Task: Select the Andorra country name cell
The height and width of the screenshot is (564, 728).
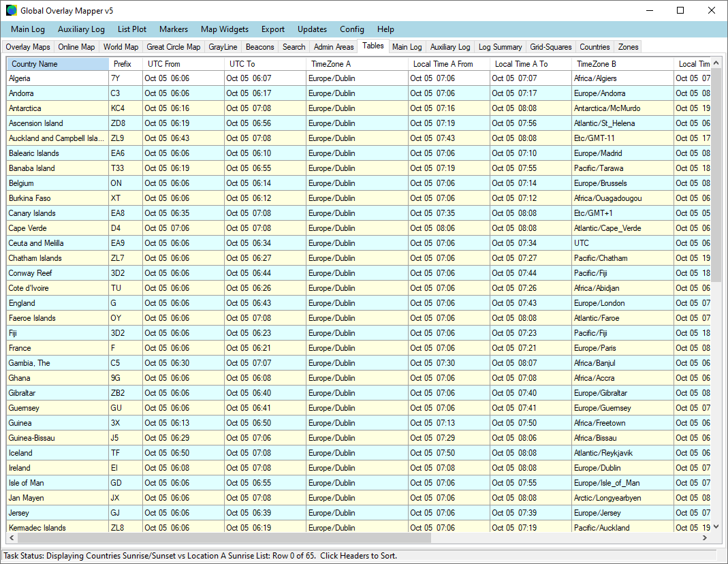Action: tap(58, 93)
